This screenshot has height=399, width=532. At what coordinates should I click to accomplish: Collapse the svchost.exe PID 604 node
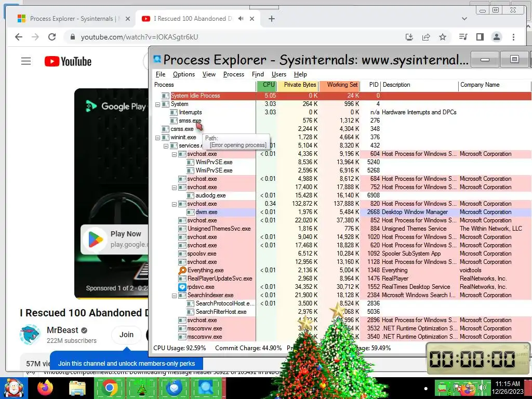click(x=174, y=154)
